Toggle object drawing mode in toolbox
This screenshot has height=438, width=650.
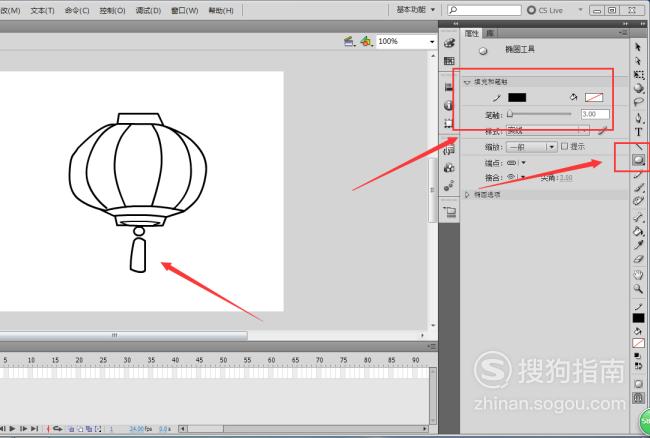coord(638,384)
